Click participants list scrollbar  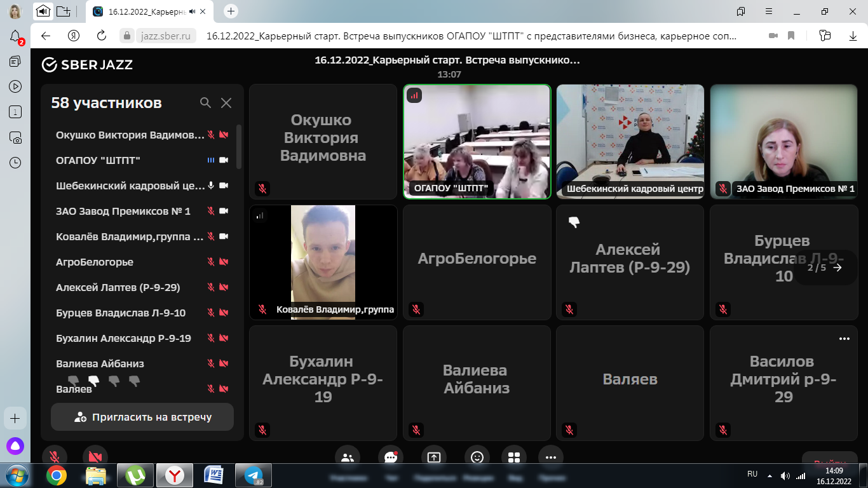(x=239, y=146)
